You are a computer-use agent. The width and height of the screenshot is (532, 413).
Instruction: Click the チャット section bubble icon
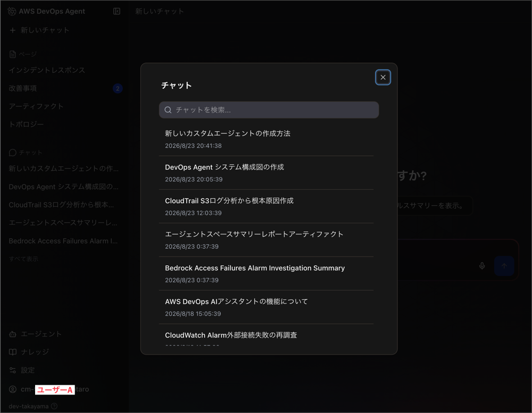pyautogui.click(x=13, y=153)
